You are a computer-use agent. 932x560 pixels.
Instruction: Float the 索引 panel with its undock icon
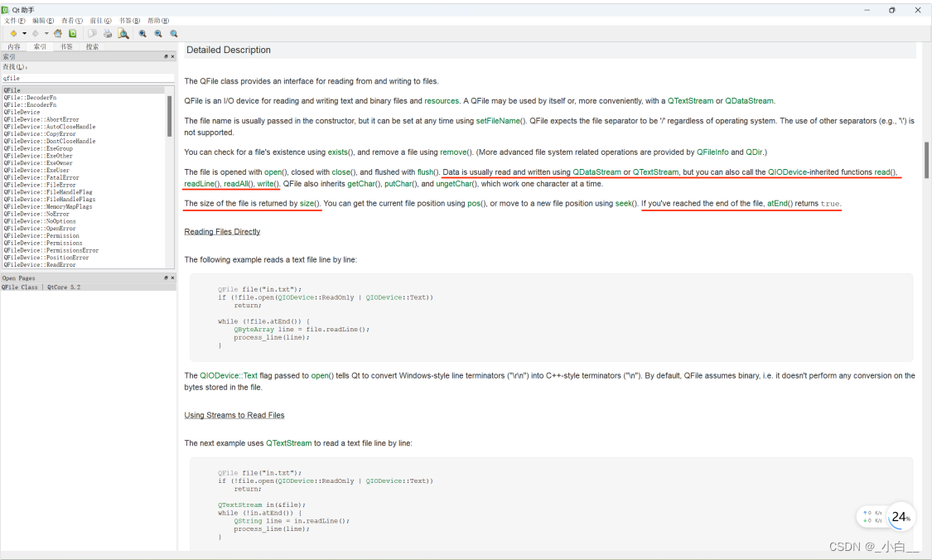[x=167, y=56]
